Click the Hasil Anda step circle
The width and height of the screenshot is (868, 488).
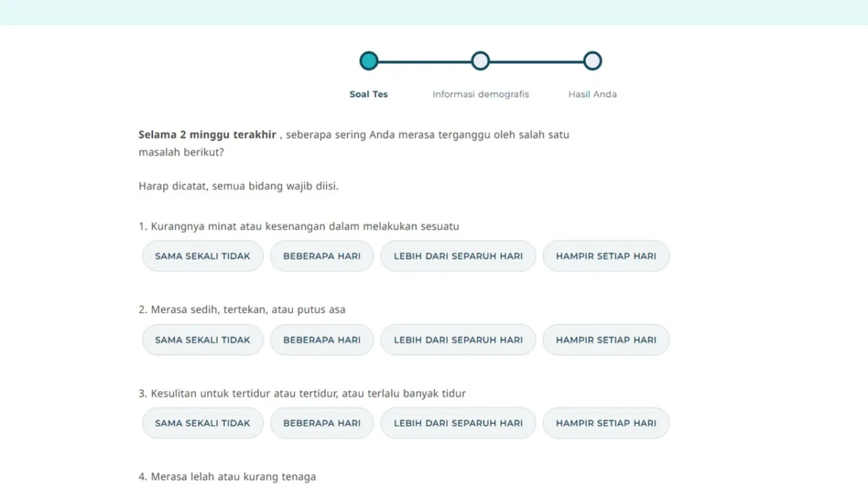pos(592,61)
